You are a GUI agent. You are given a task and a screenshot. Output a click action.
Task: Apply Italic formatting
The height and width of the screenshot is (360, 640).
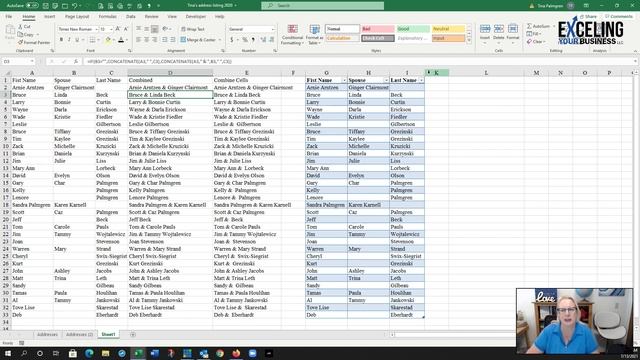(69, 40)
